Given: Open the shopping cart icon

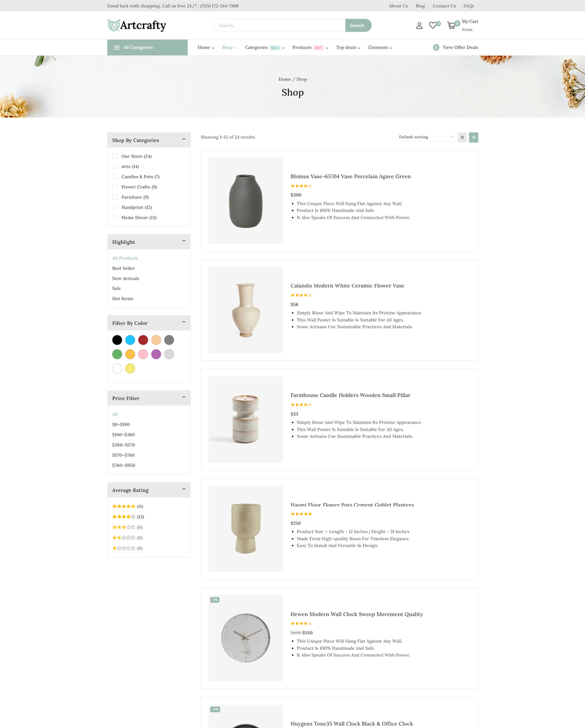Looking at the screenshot, I should [451, 25].
